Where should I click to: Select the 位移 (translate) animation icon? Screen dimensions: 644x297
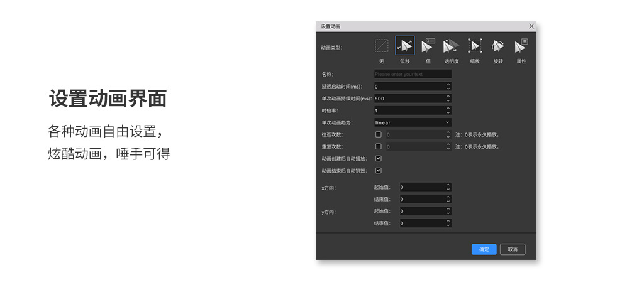405,46
